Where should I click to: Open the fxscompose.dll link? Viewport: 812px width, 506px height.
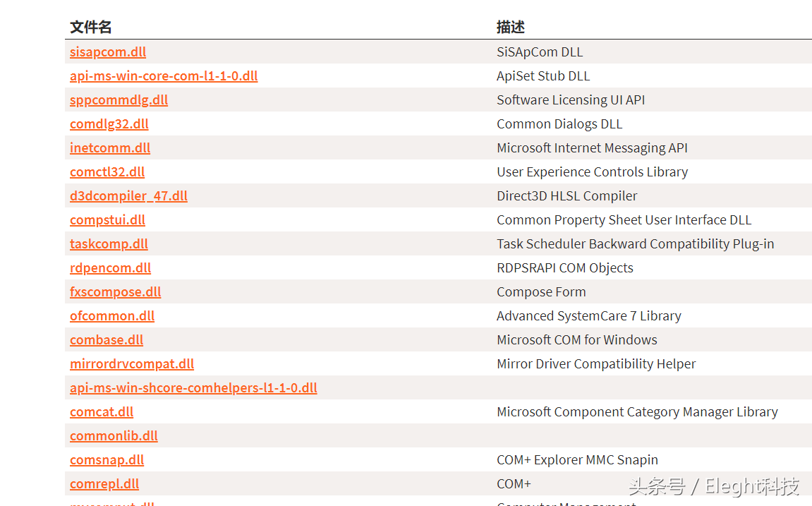[115, 292]
